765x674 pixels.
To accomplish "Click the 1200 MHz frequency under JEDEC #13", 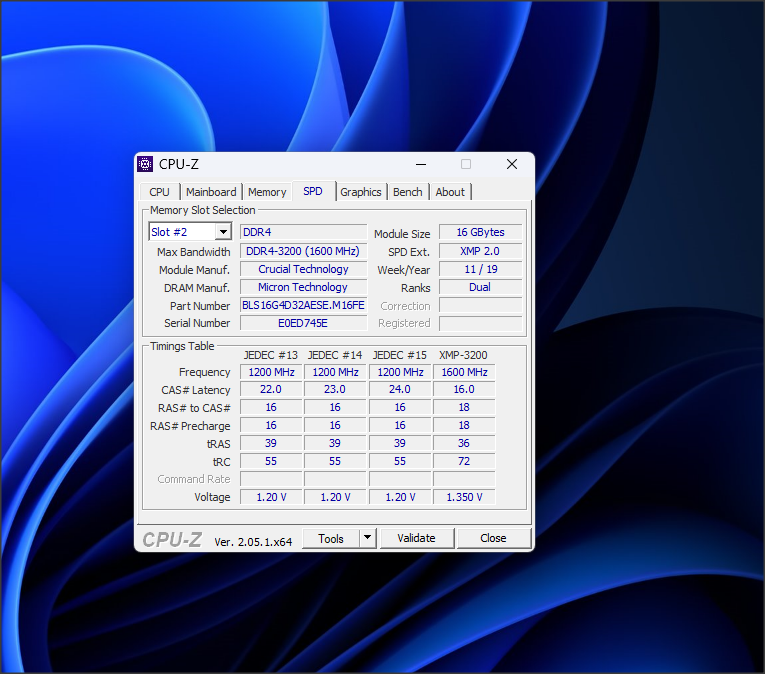I will pos(271,372).
